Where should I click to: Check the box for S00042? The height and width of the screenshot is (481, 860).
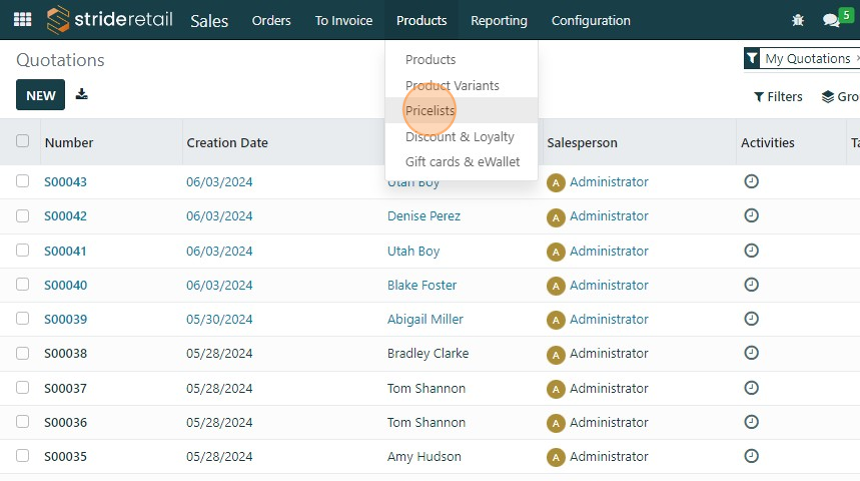coord(23,216)
